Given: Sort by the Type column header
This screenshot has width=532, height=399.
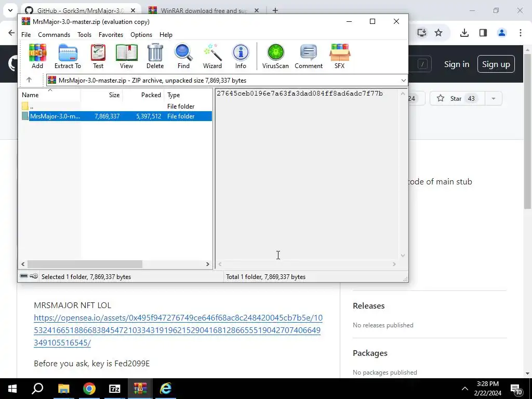Looking at the screenshot, I should (x=188, y=95).
